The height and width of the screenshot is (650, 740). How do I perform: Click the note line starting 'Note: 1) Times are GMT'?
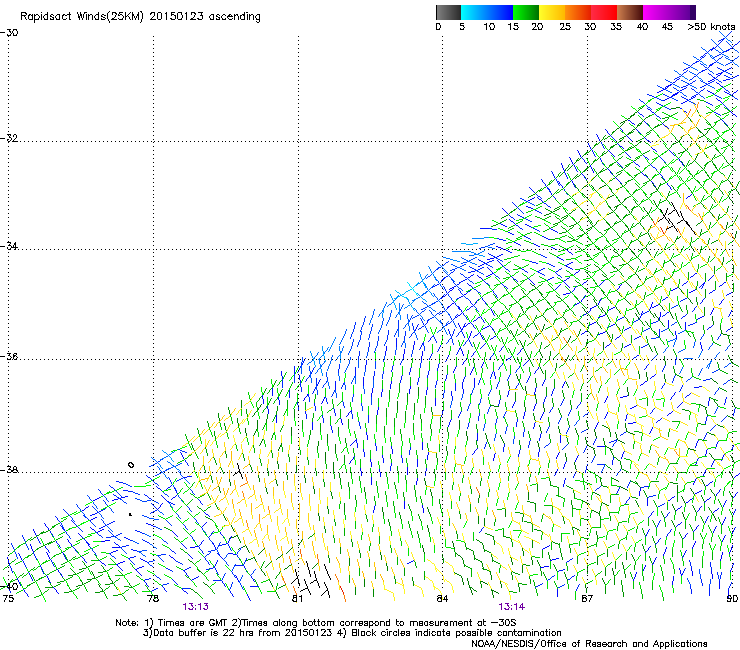[316, 623]
